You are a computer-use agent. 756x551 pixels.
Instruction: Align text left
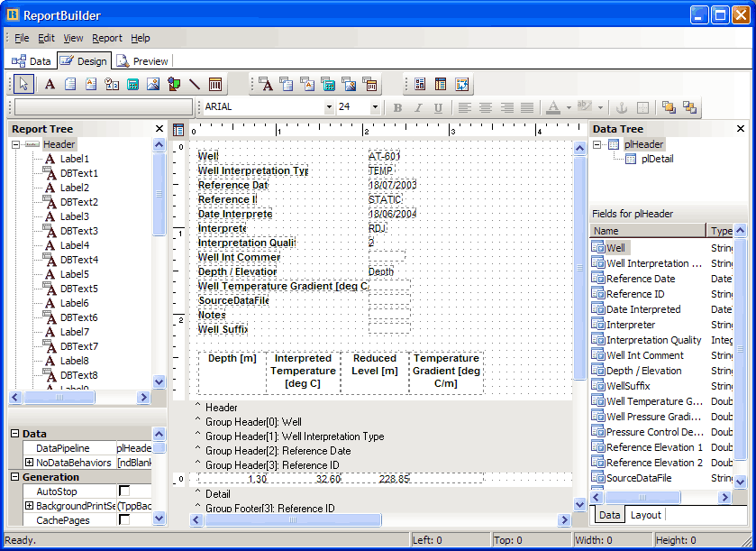[465, 107]
